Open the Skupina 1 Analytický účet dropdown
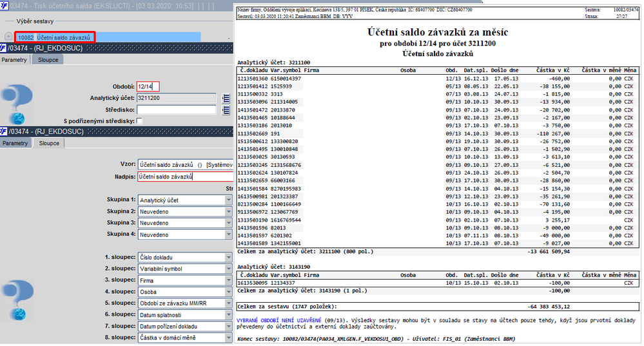 228,200
